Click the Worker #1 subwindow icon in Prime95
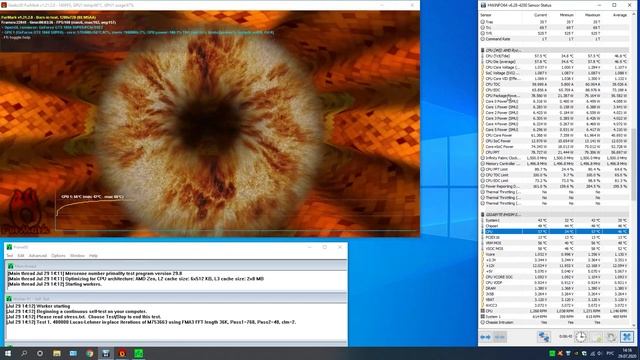The width and height of the screenshot is (640, 360). click(9, 299)
